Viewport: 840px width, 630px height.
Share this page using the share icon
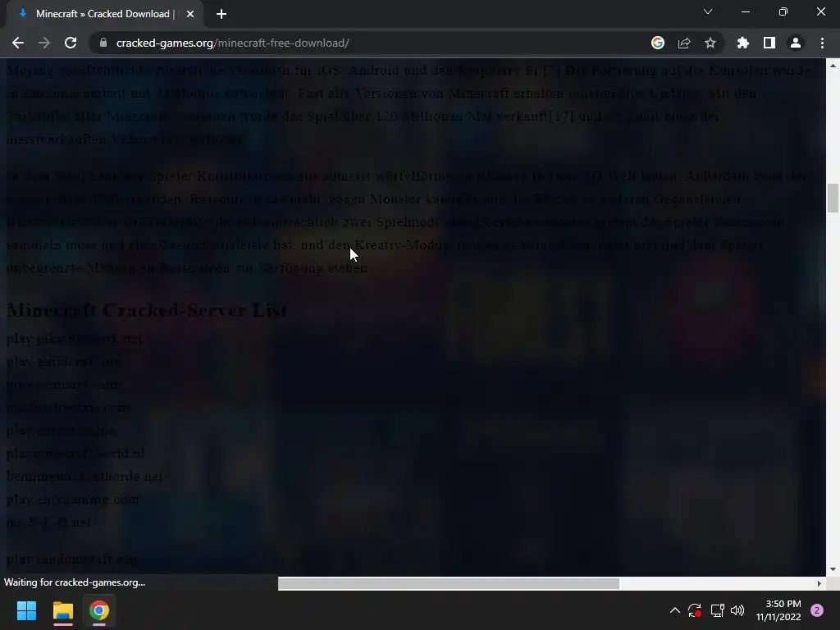pos(684,43)
